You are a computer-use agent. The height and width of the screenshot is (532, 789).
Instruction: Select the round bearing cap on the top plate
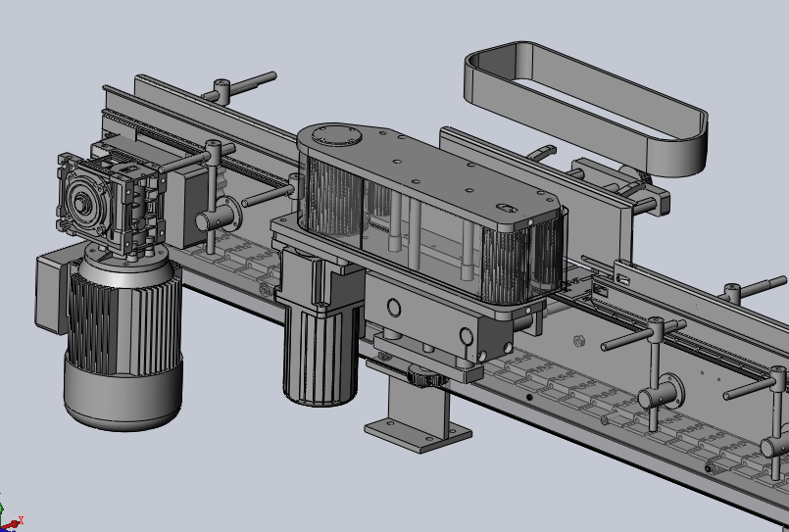click(336, 136)
